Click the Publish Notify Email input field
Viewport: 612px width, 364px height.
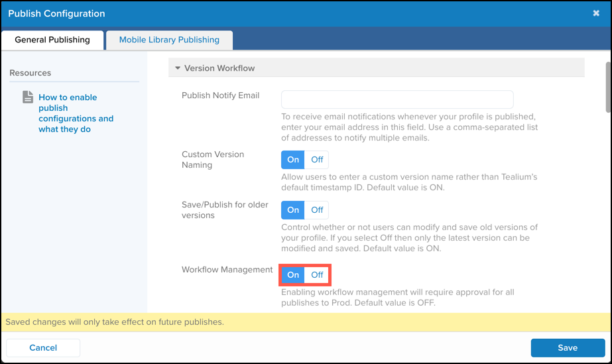point(397,99)
